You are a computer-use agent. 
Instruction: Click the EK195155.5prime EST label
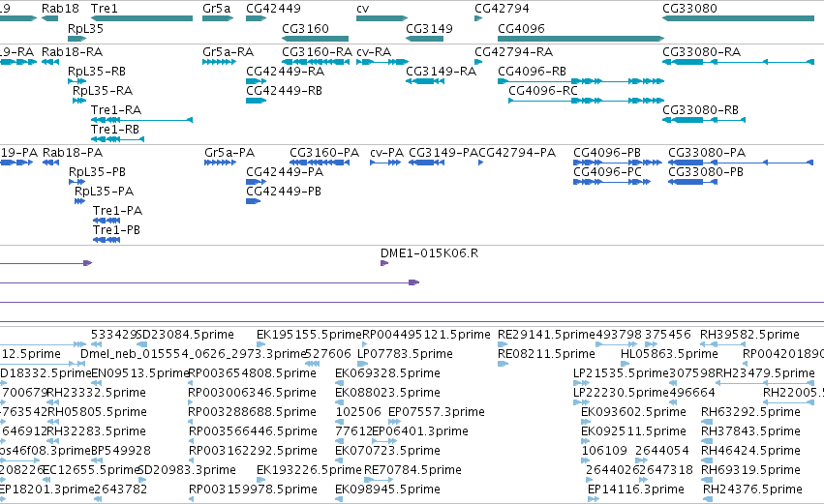(310, 335)
